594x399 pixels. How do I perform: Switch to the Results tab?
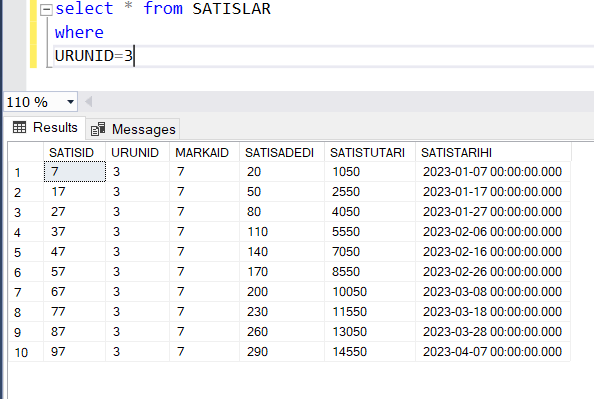tap(45, 128)
